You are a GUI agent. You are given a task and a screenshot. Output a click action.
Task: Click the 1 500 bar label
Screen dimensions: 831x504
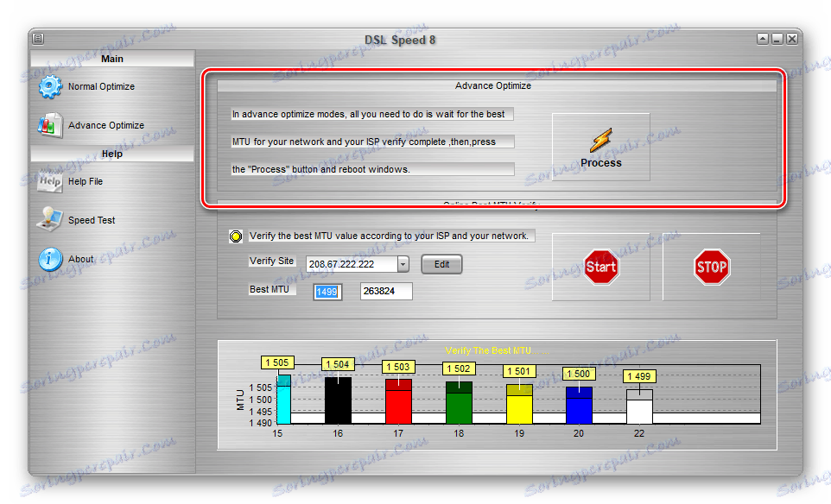pyautogui.click(x=579, y=374)
